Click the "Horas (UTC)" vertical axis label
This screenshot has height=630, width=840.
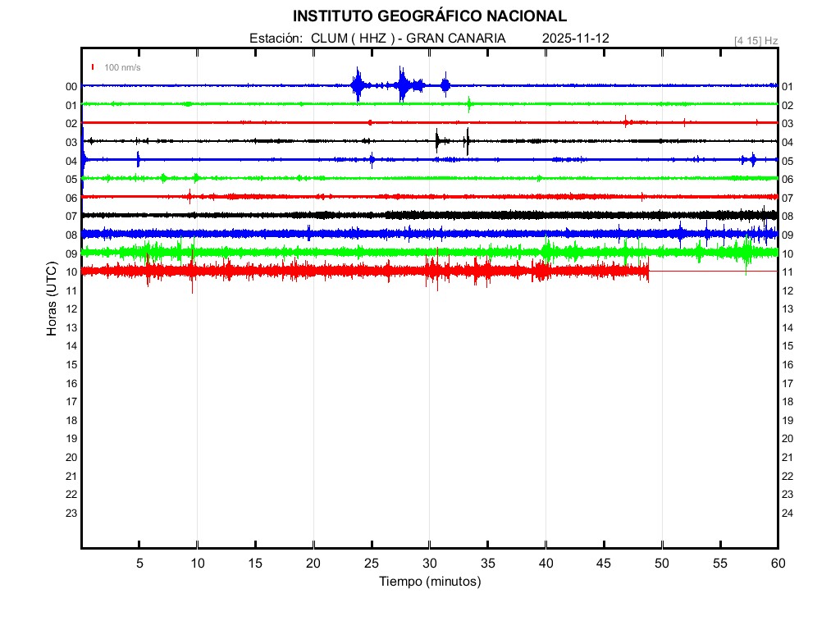(x=52, y=299)
